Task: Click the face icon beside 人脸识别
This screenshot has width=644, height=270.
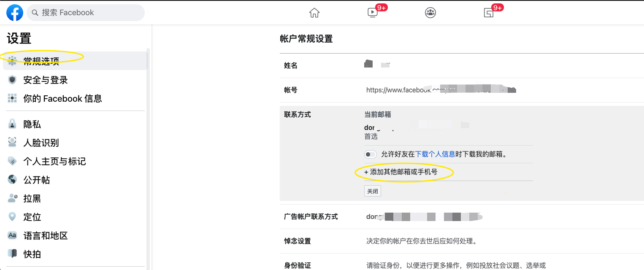Action: pos(12,143)
